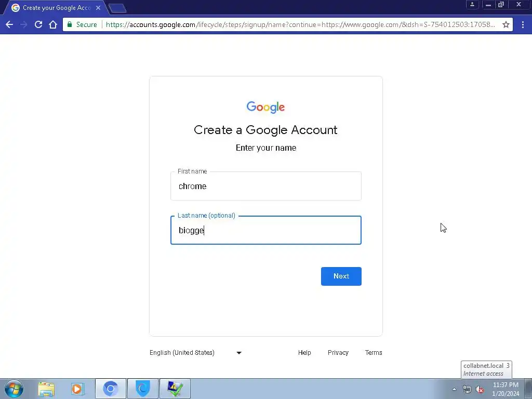Click the Next button

[341, 276]
